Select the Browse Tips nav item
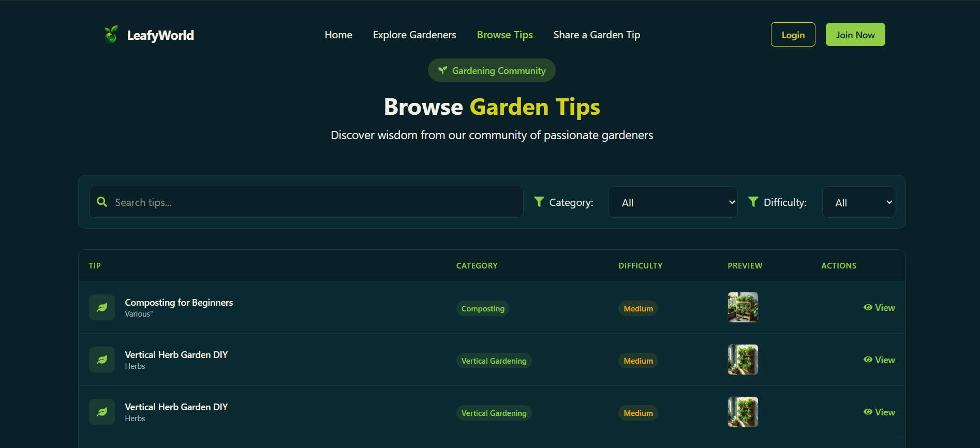Screen dimensions: 980x448 point(504,35)
